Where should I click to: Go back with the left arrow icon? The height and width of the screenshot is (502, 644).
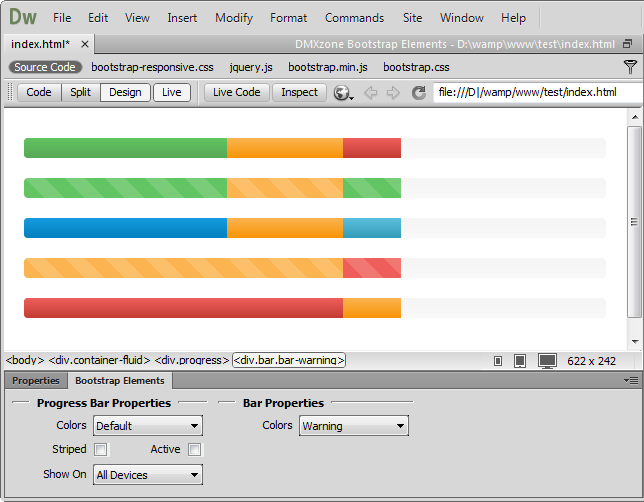coord(370,93)
